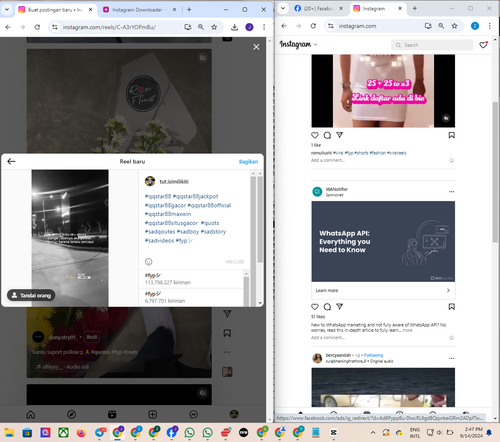Open more options for WANotifier sponsored post
The image size is (500, 442).
pos(451,192)
